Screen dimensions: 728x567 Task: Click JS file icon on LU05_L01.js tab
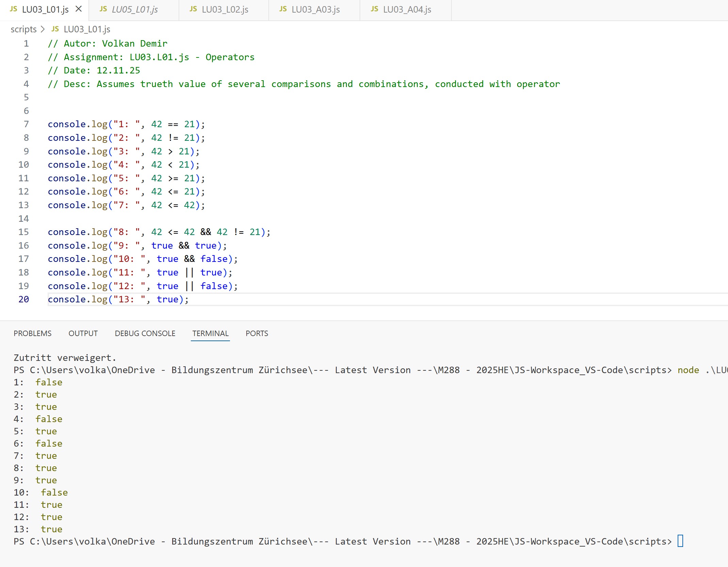103,9
